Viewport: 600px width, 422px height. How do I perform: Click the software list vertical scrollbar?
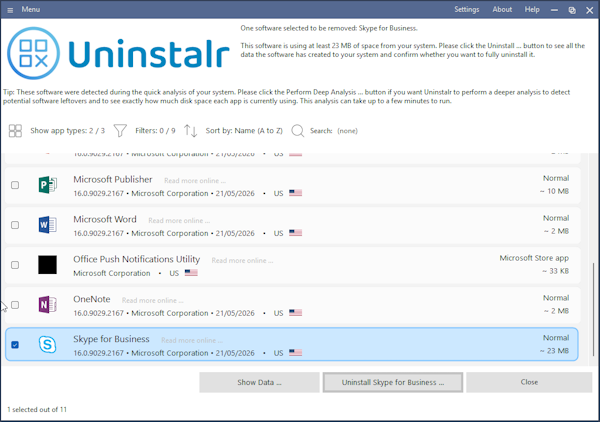click(593, 309)
